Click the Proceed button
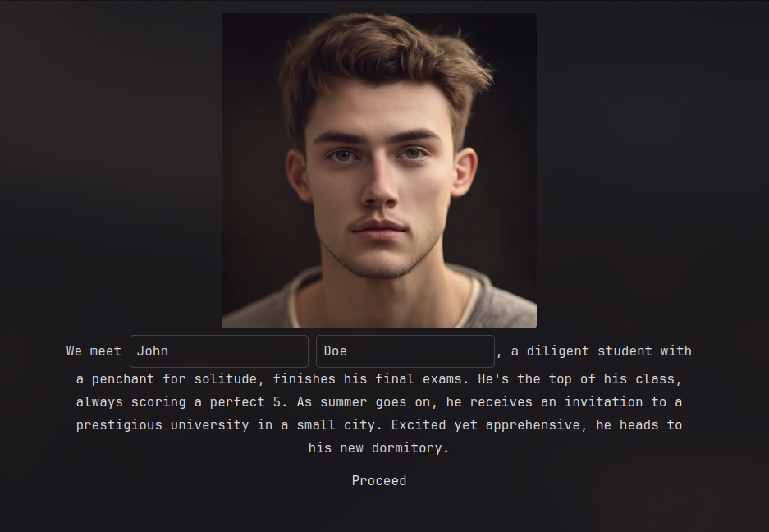Image resolution: width=769 pixels, height=532 pixels. 379,480
